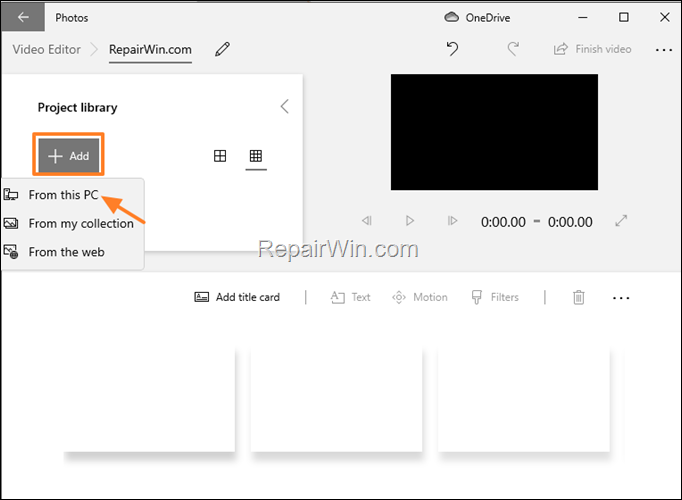Play the video preview
Viewport: 682px width, 500px height.
[409, 221]
